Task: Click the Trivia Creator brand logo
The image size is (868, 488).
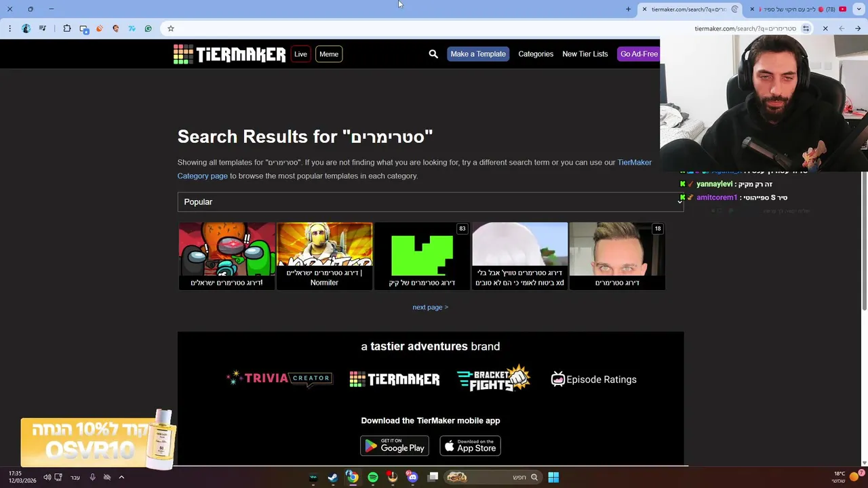Action: click(x=279, y=379)
